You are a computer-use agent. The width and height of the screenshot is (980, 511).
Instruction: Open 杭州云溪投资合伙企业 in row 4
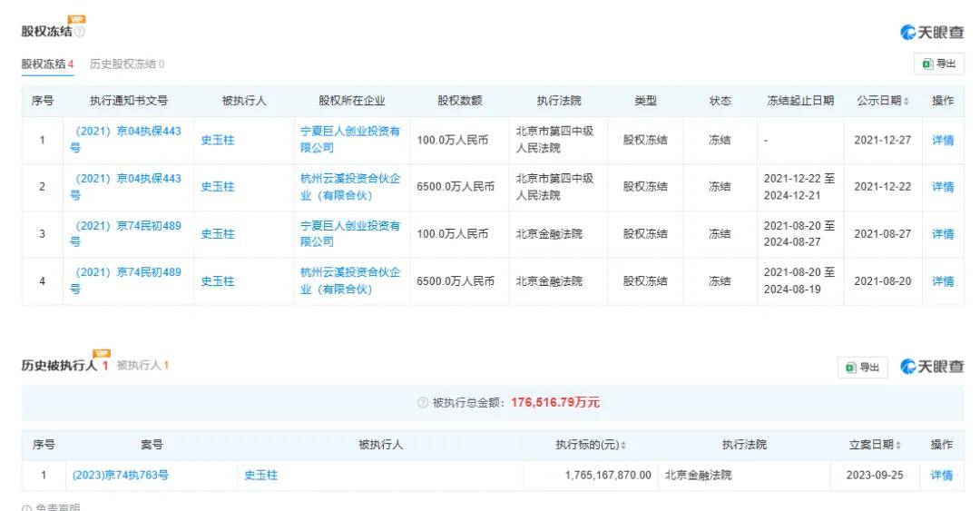pyautogui.click(x=350, y=280)
